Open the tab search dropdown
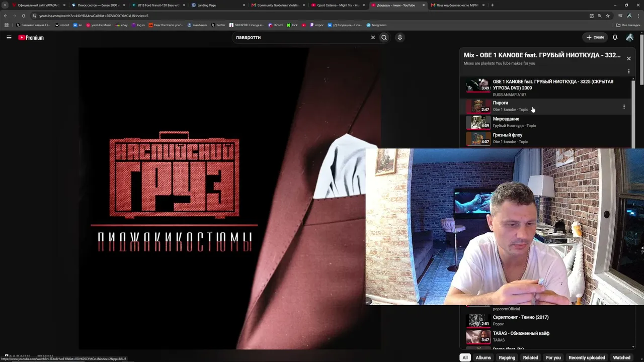This screenshot has height=362, width=644. pos(6,5)
